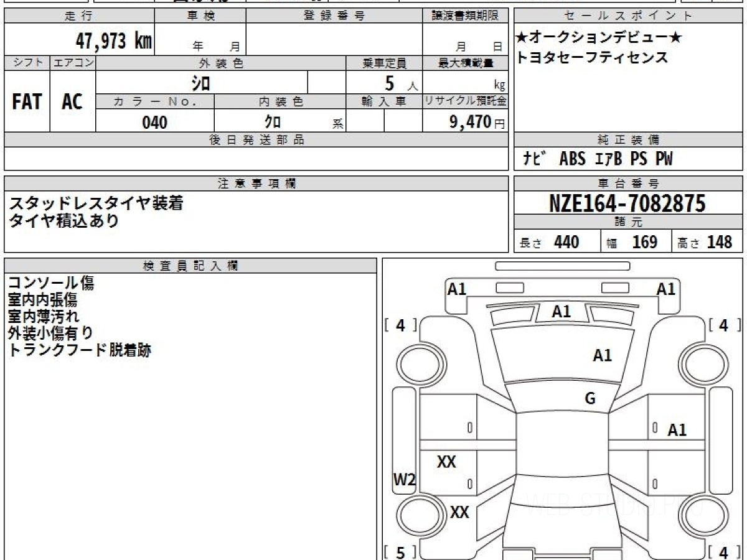Click the A1 mark between the headlights
This screenshot has height=560, width=747.
[561, 311]
